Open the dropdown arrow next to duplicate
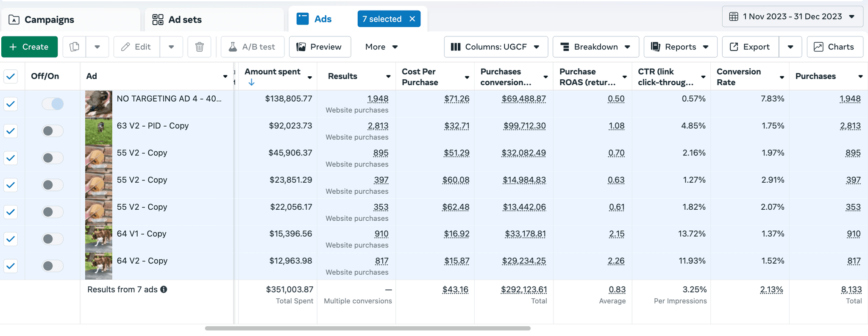The image size is (868, 336). pos(97,47)
